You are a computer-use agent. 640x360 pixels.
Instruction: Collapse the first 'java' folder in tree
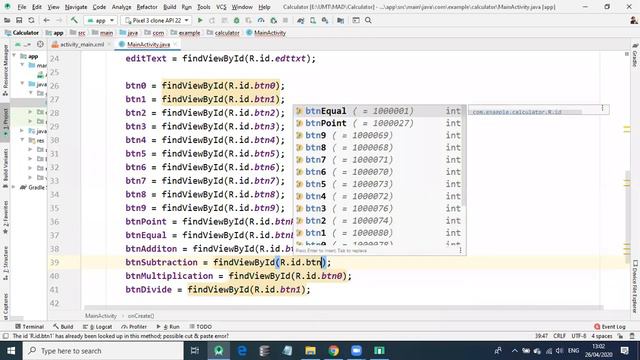click(x=22, y=84)
